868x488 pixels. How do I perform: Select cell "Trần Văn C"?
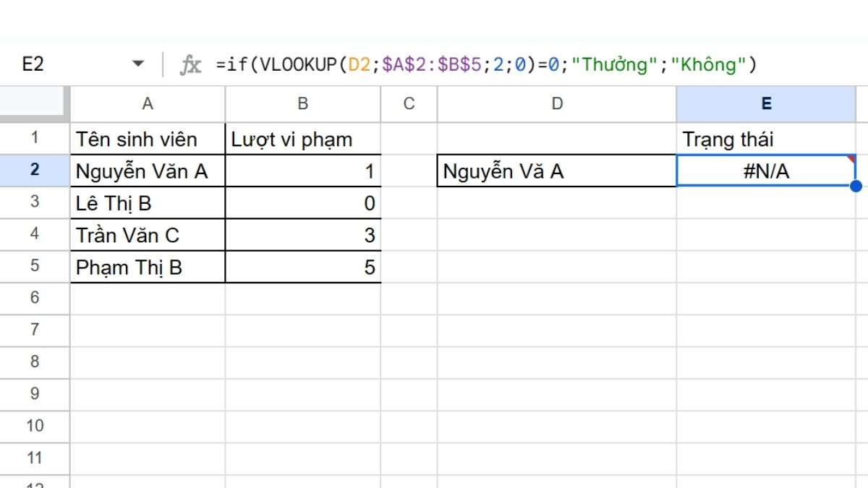pyautogui.click(x=148, y=234)
